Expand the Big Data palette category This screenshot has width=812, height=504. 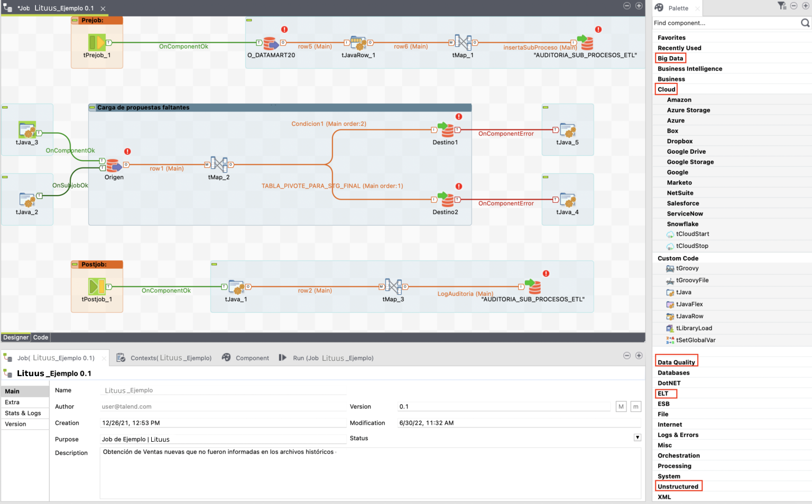click(670, 59)
